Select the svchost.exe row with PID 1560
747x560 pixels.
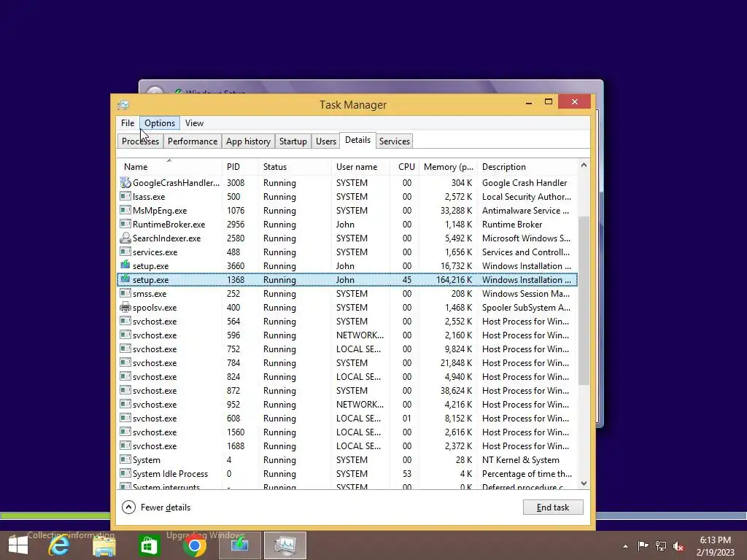tap(347, 432)
